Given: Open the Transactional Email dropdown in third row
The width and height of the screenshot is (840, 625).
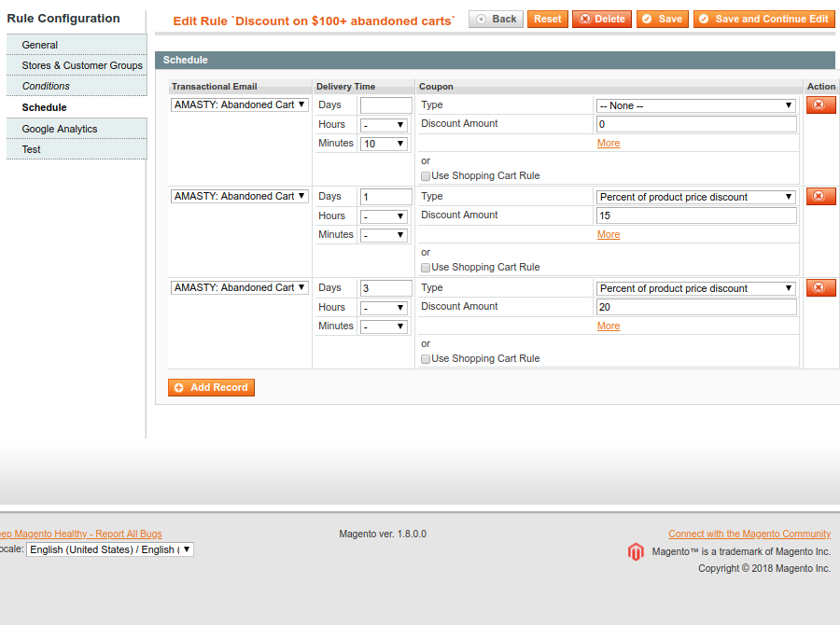Looking at the screenshot, I should (x=240, y=288).
